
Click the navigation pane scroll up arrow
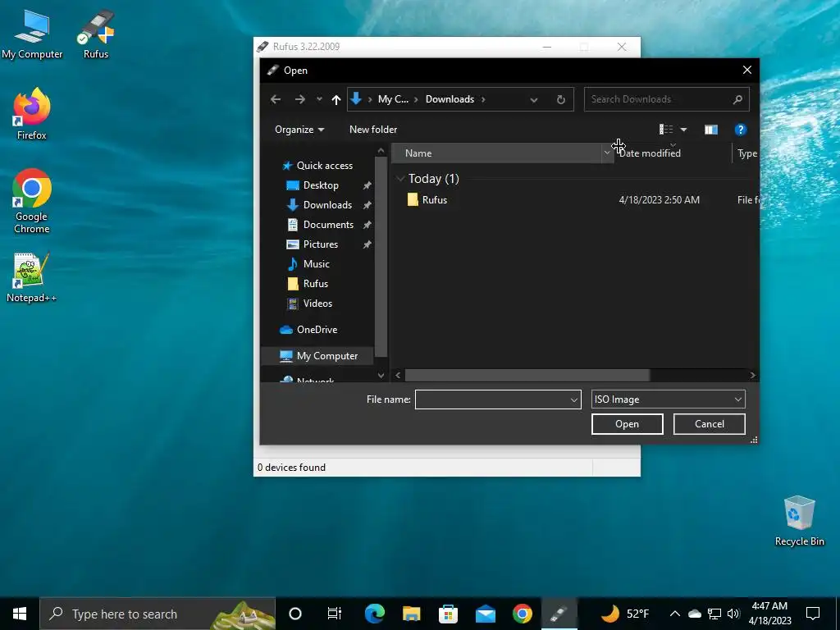[381, 151]
